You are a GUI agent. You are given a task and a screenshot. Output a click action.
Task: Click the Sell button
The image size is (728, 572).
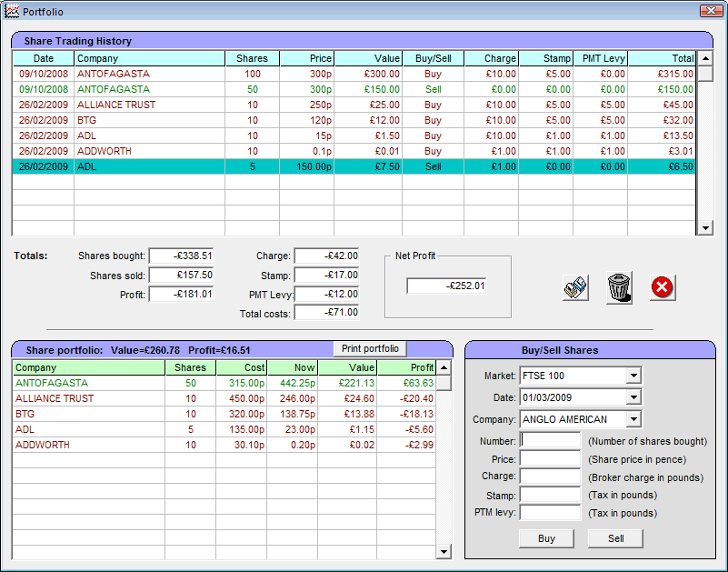click(615, 538)
